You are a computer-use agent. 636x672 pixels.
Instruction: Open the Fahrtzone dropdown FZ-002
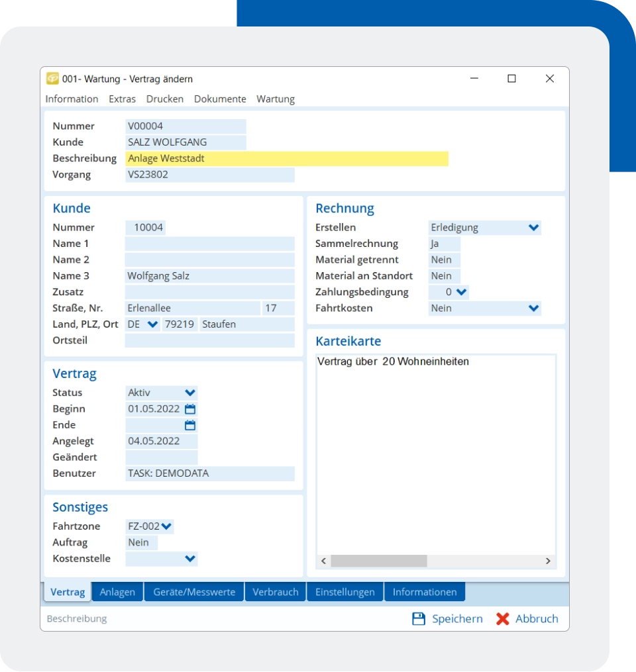coord(167,526)
